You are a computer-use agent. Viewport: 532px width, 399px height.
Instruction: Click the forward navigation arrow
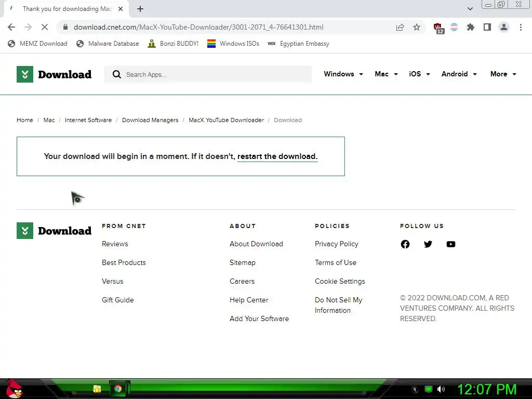pos(28,27)
